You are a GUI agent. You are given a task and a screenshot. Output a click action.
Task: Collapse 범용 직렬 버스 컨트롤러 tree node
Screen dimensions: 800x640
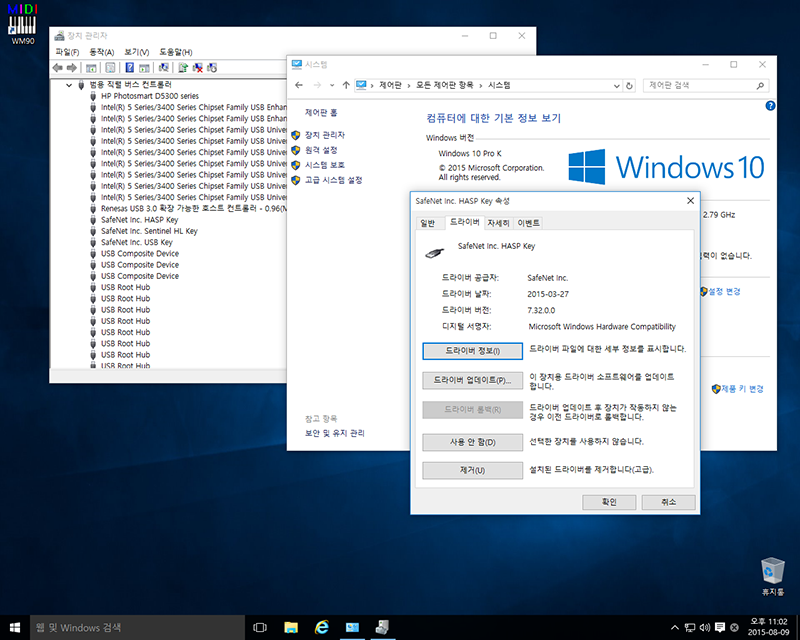[69, 85]
